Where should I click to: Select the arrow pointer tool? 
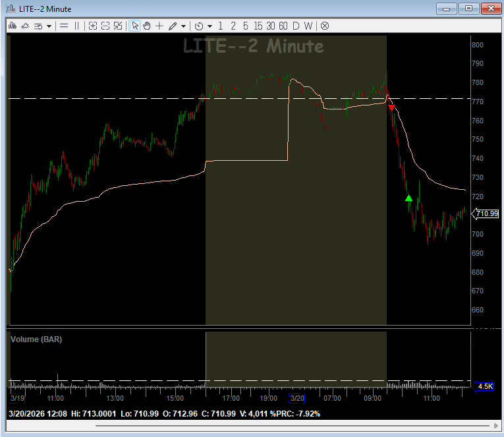135,26
